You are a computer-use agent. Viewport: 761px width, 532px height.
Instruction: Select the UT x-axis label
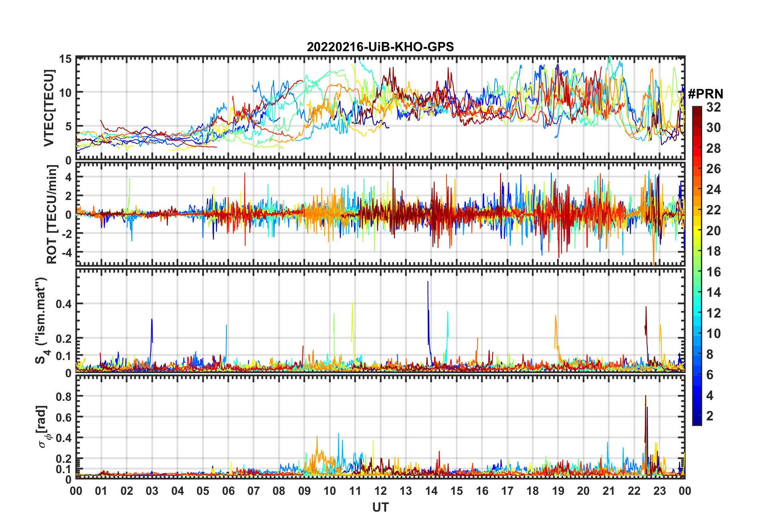[380, 507]
